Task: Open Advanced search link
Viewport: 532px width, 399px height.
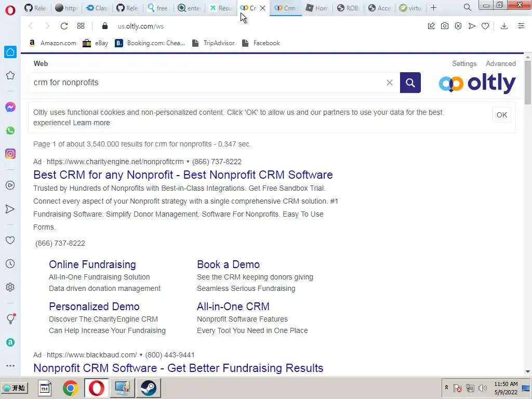Action: [x=500, y=63]
